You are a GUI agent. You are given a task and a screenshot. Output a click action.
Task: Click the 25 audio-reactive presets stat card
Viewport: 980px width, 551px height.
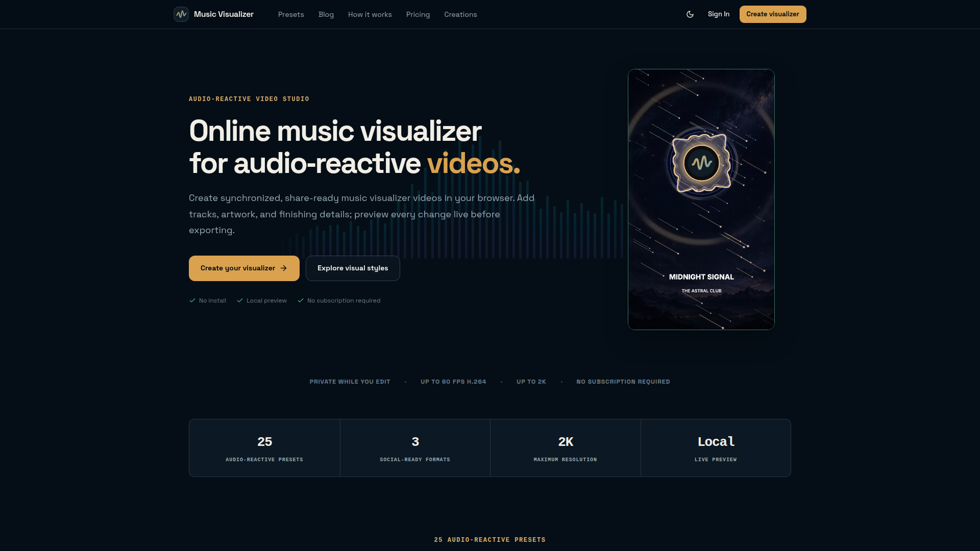pyautogui.click(x=264, y=448)
